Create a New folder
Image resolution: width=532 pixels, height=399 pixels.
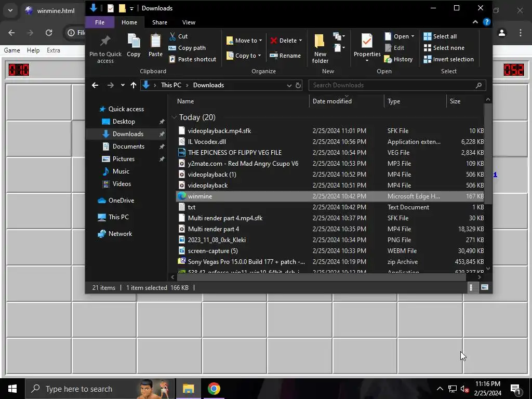click(320, 48)
